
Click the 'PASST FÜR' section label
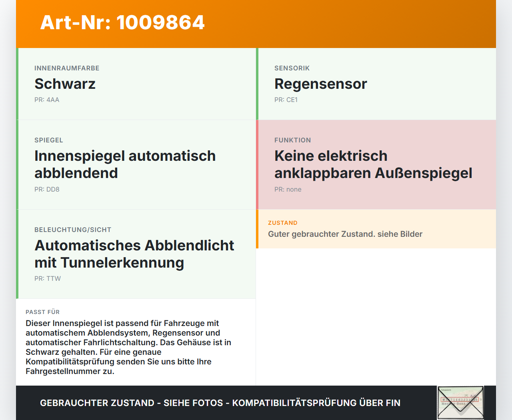[x=42, y=312]
